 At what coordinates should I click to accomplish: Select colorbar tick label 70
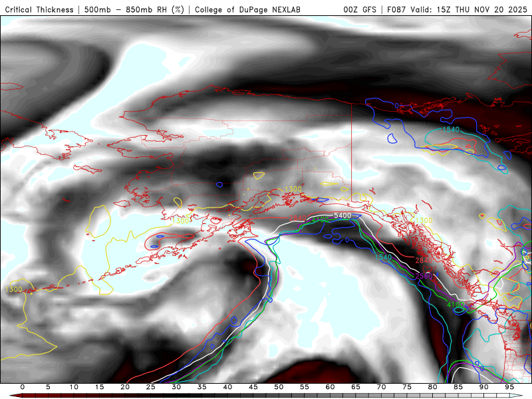pyautogui.click(x=381, y=387)
